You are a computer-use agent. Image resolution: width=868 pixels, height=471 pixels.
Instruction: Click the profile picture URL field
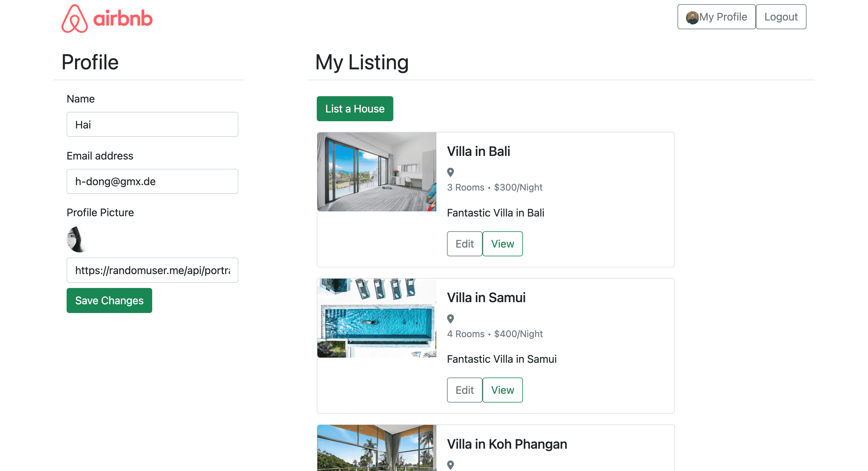tap(152, 270)
